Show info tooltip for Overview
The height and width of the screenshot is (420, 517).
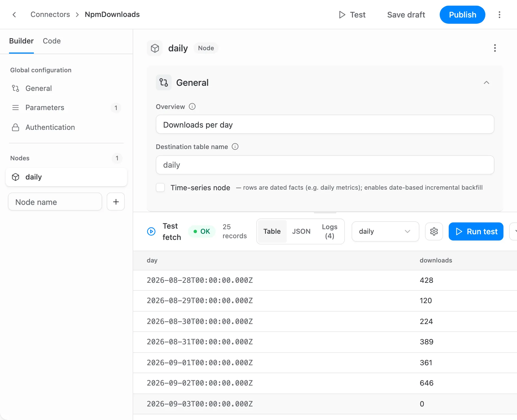[192, 106]
